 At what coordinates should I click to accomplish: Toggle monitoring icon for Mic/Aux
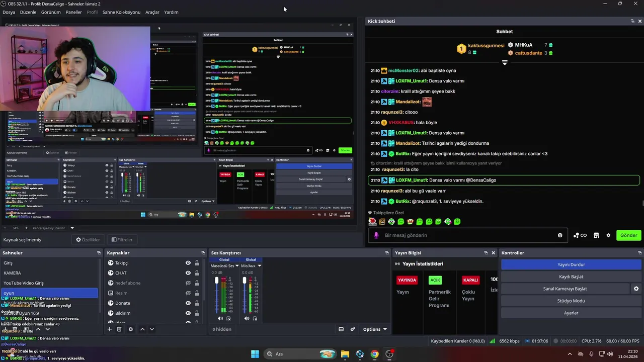pyautogui.click(x=255, y=318)
